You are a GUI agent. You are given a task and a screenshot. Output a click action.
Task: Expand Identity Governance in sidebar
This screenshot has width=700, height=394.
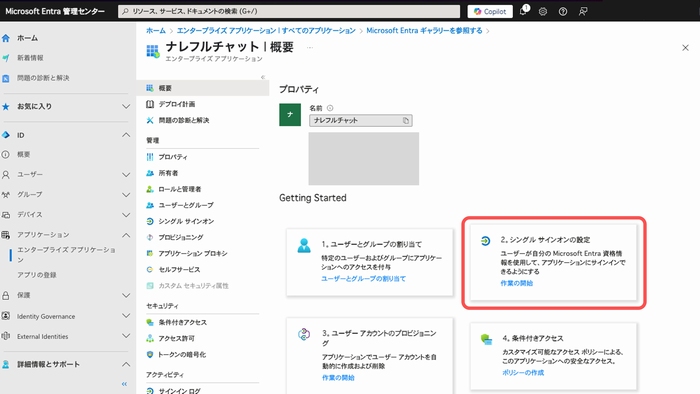tap(126, 316)
